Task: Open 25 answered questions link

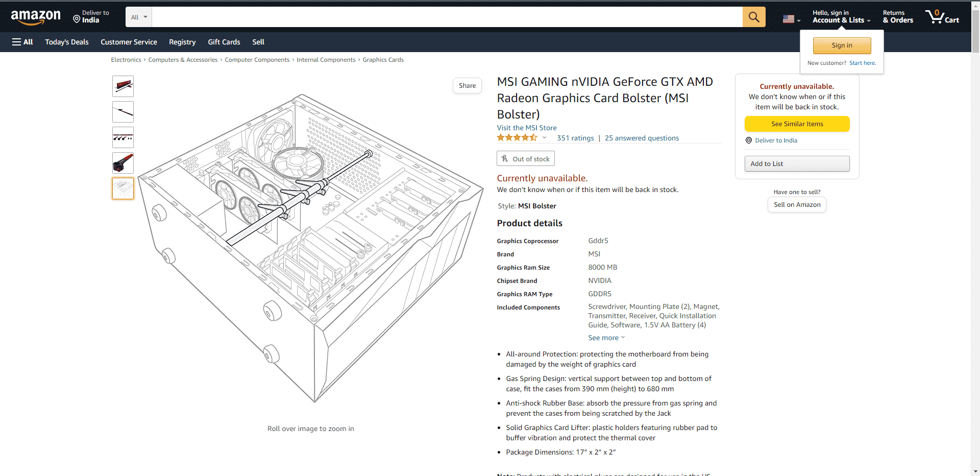Action: (x=642, y=138)
